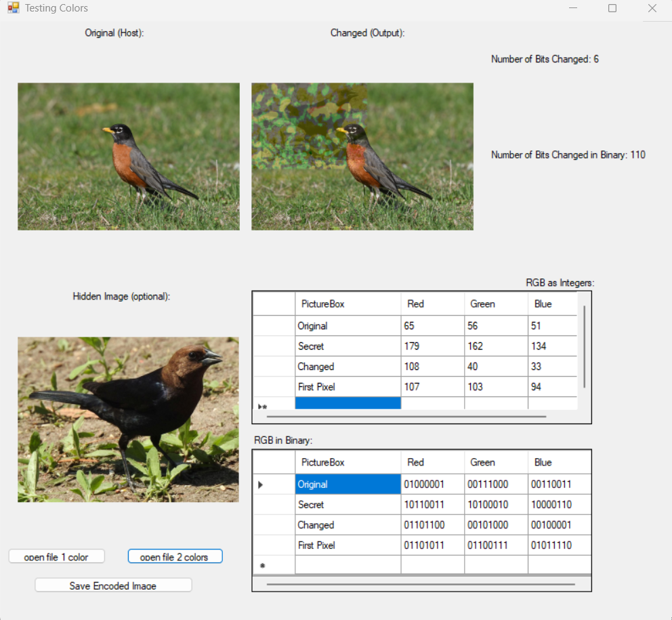Click the Testing Colors app icon in title bar
672x620 pixels.
click(14, 9)
